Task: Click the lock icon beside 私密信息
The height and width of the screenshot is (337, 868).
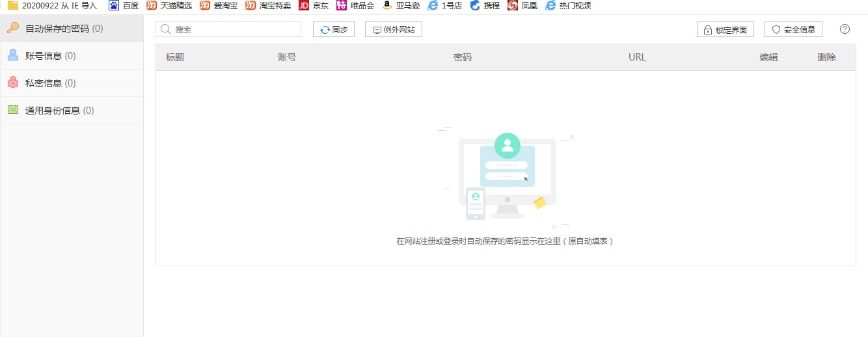Action: tap(12, 83)
